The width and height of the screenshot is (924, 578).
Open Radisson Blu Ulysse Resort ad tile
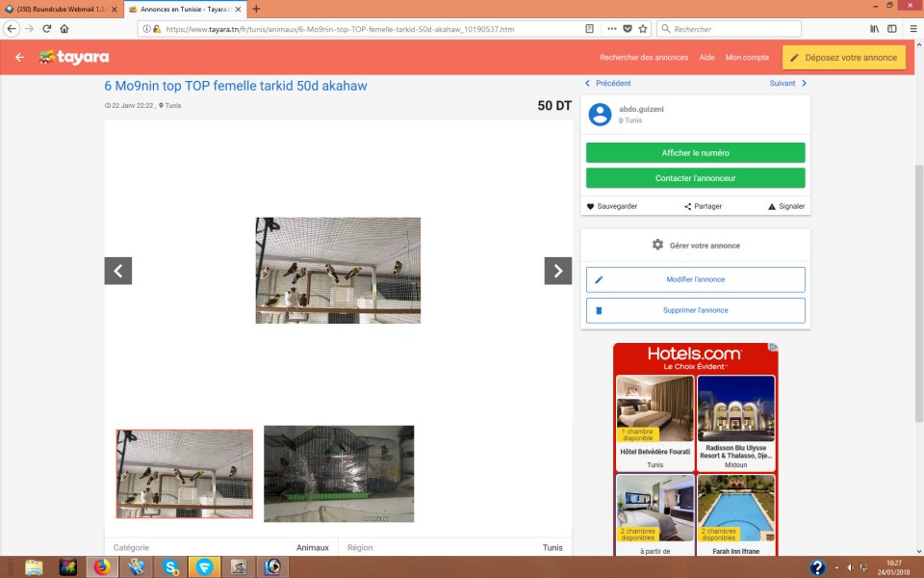tap(736, 423)
